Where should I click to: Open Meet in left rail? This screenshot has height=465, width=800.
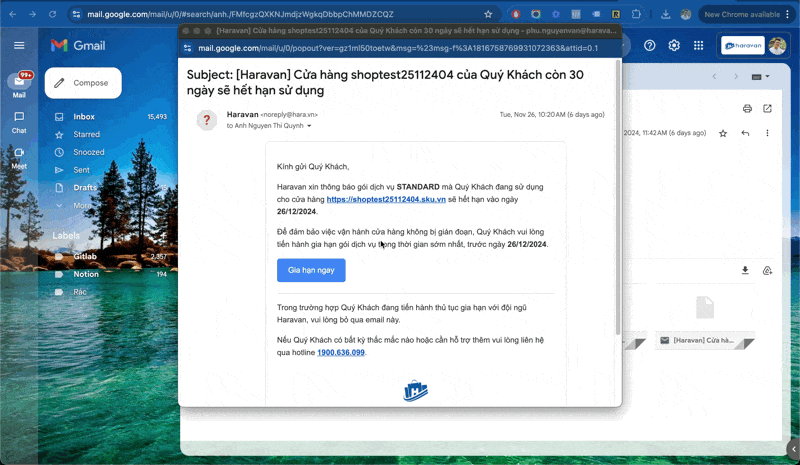(x=19, y=158)
